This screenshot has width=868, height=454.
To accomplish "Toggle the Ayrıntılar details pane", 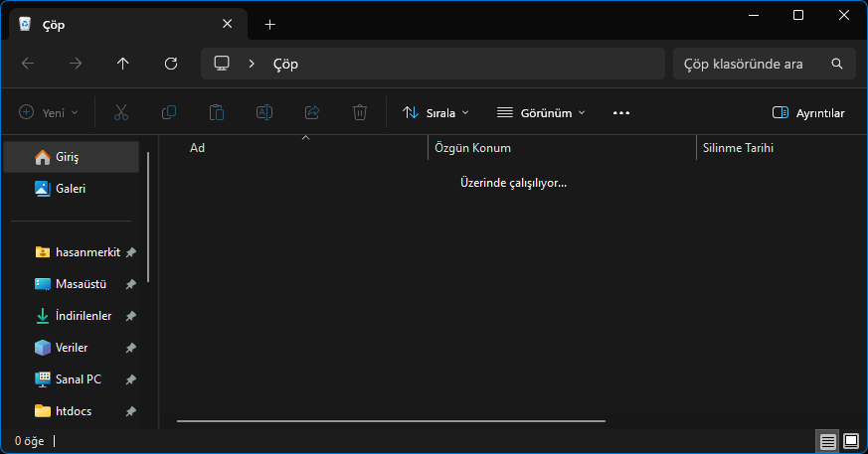I will point(808,113).
